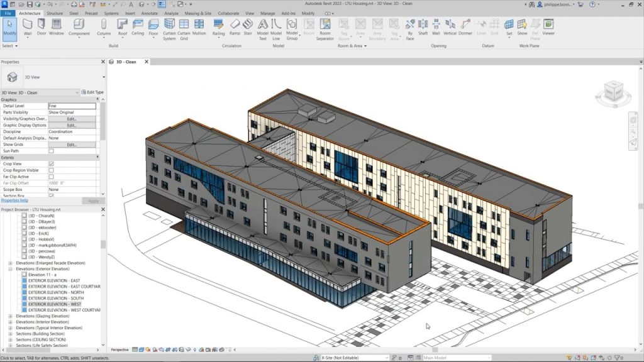
Task: Open the Detail Level dropdown
Action: coord(72,106)
